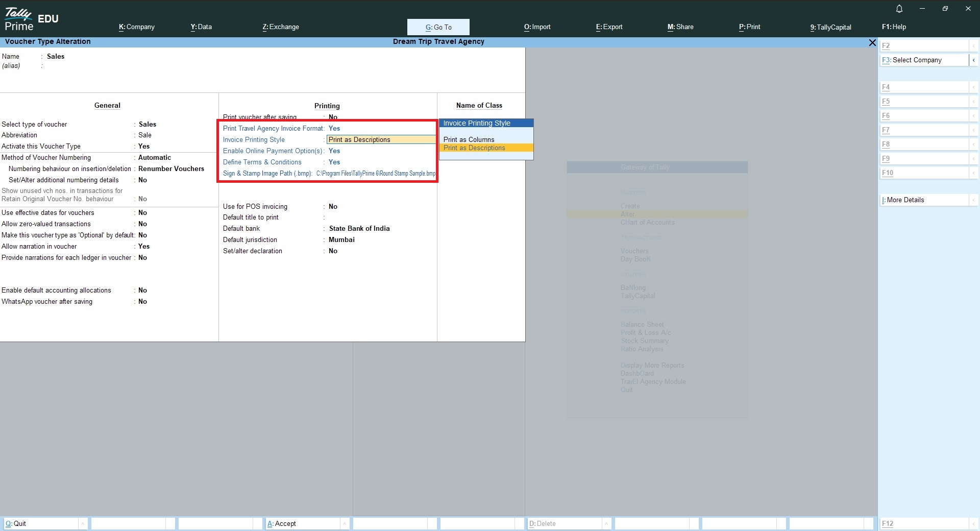
Task: Close the Voucher Type Alteration screen
Action: [x=872, y=43]
